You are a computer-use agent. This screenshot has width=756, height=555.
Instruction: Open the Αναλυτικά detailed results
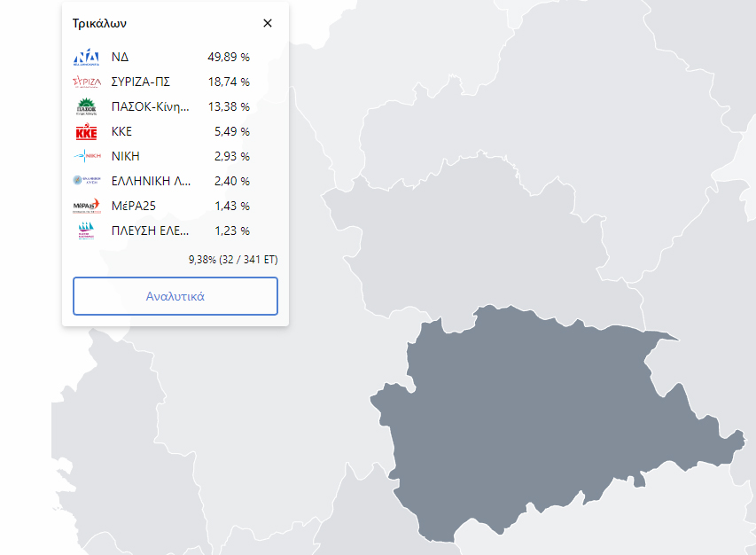175,296
